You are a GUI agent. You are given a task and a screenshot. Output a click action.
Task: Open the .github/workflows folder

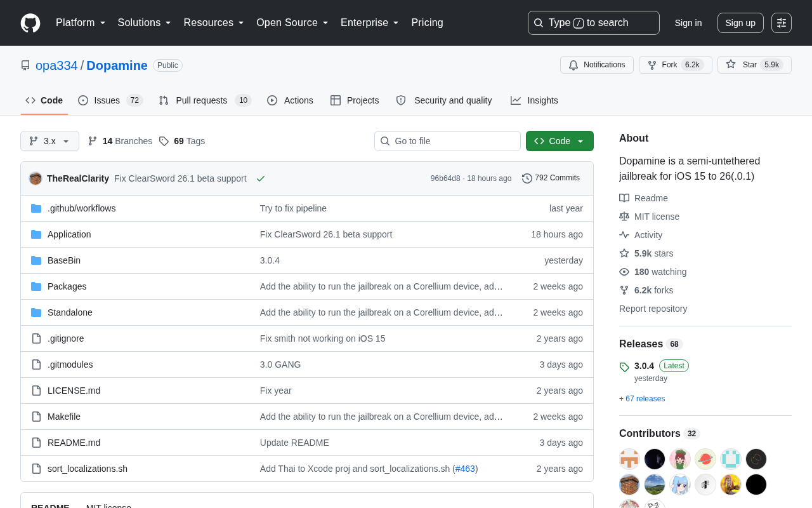[x=81, y=208]
